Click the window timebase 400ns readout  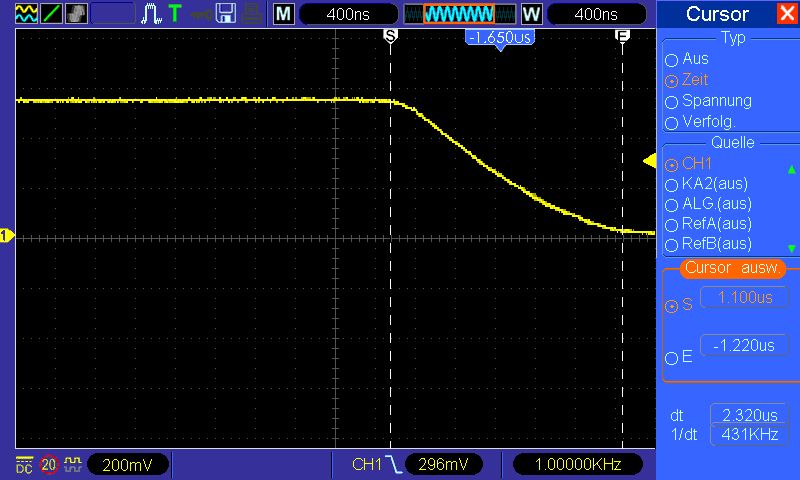pyautogui.click(x=596, y=14)
